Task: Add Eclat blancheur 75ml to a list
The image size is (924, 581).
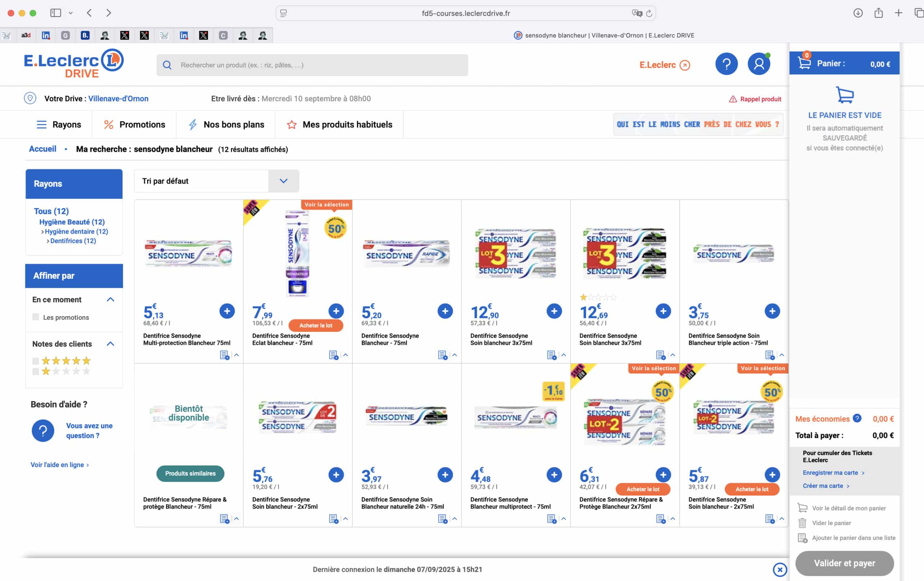Action: (334, 355)
